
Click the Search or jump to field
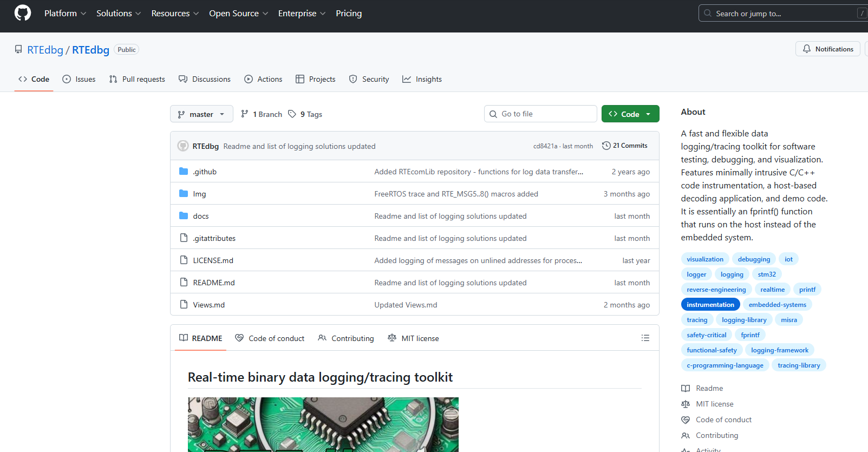[x=783, y=13]
